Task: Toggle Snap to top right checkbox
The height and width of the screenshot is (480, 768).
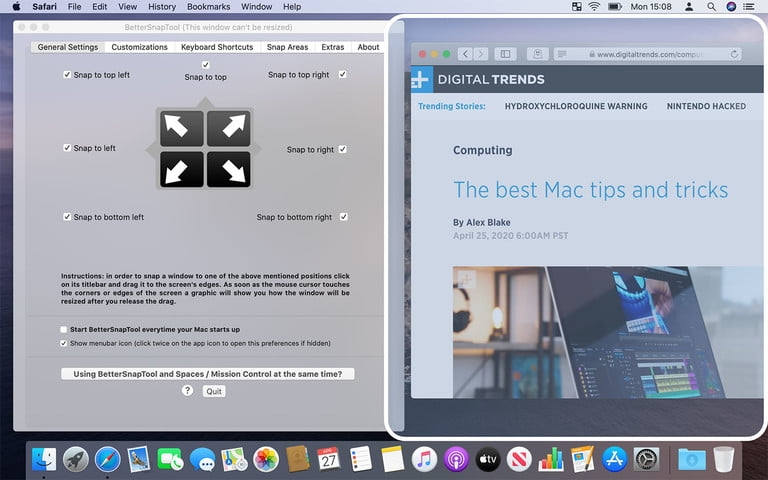Action: tap(342, 74)
